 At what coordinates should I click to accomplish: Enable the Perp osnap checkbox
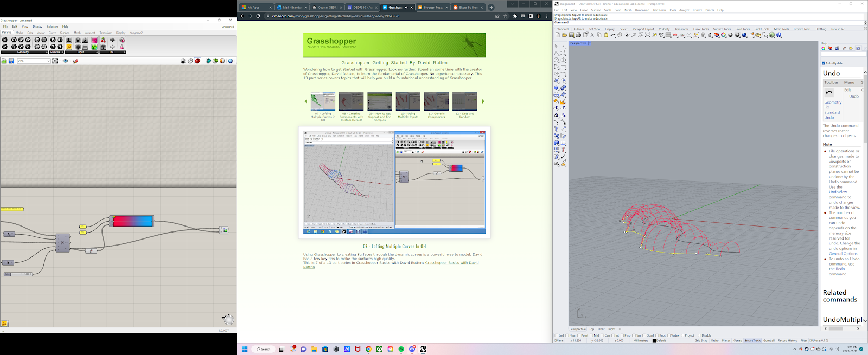(x=623, y=335)
